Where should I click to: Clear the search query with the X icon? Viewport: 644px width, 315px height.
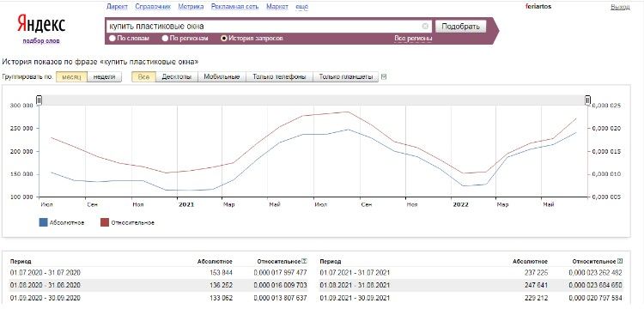tap(425, 27)
